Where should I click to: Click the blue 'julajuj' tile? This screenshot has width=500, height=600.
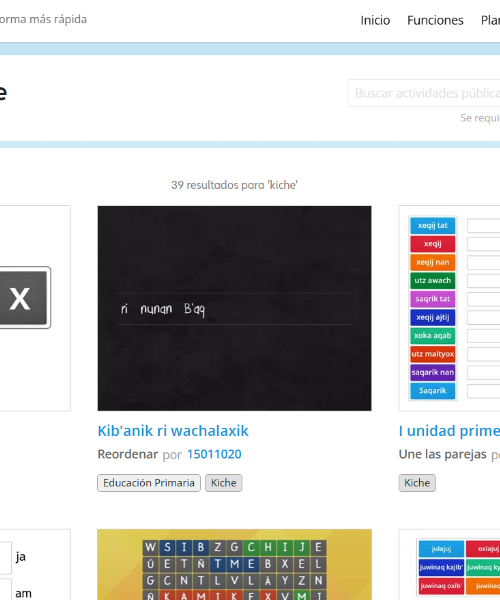(441, 549)
